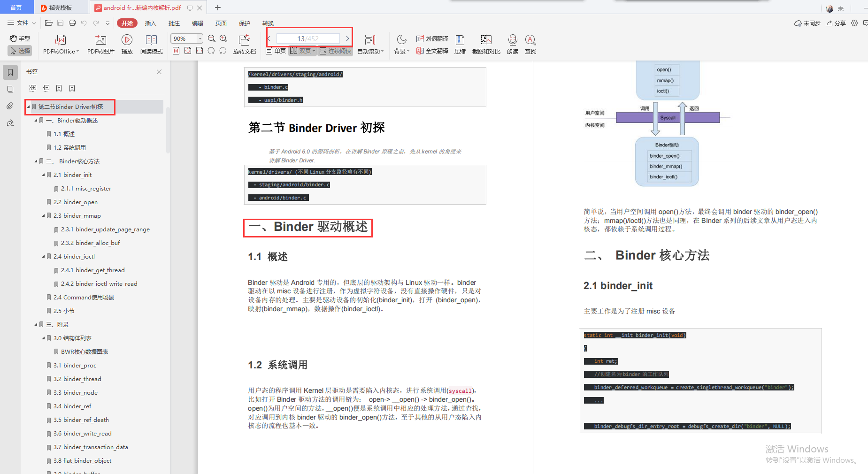Switch to the 转换 ribbon tab

(268, 23)
